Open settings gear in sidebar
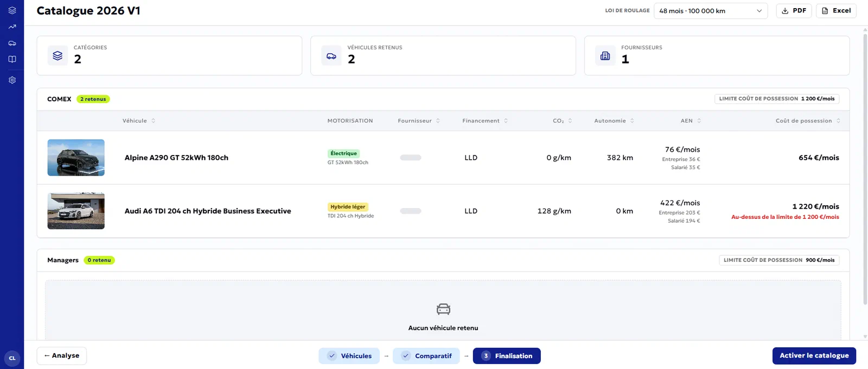 pyautogui.click(x=12, y=80)
